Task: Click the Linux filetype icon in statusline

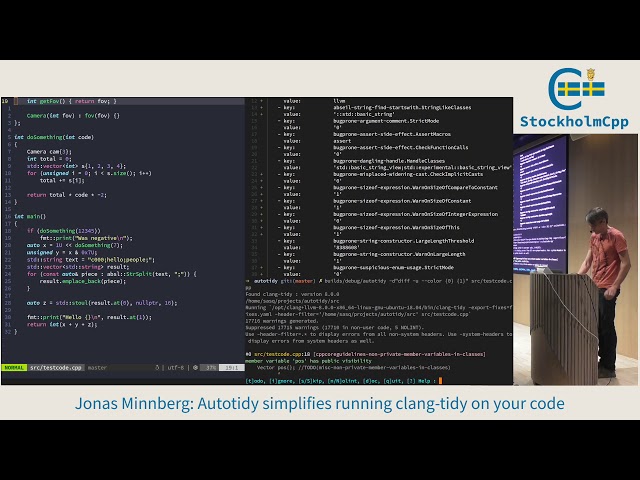Action: tap(157, 368)
